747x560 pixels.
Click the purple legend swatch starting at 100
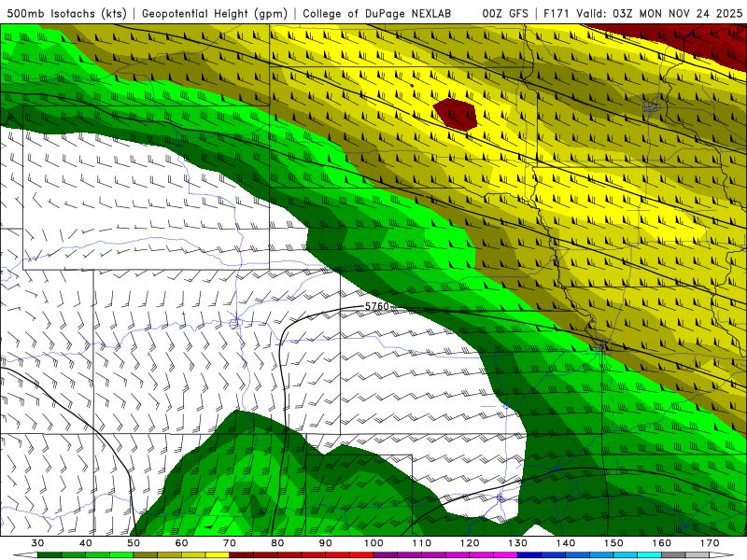click(386, 555)
